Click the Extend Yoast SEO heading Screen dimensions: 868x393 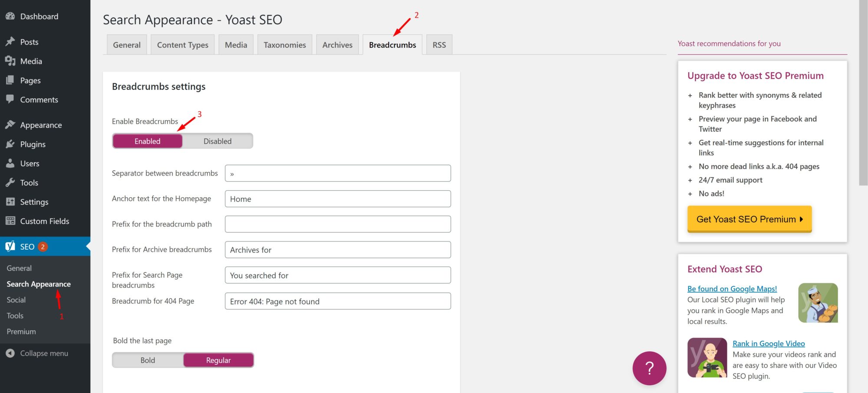tap(725, 269)
